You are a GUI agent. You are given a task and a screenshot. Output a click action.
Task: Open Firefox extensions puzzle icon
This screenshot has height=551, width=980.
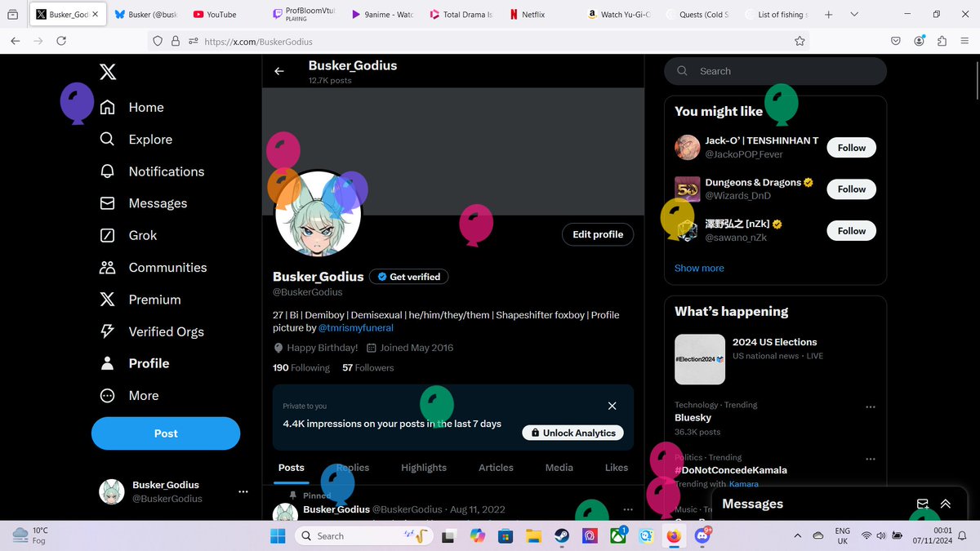pos(942,41)
